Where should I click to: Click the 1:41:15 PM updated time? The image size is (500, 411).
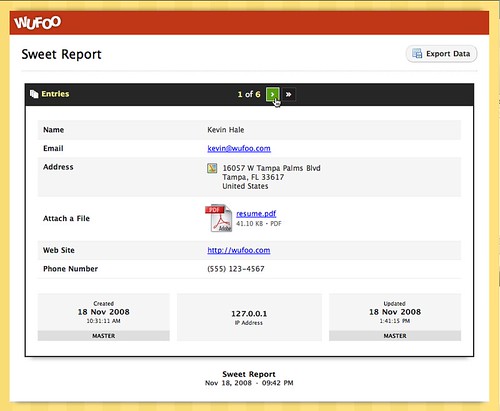pyautogui.click(x=395, y=321)
